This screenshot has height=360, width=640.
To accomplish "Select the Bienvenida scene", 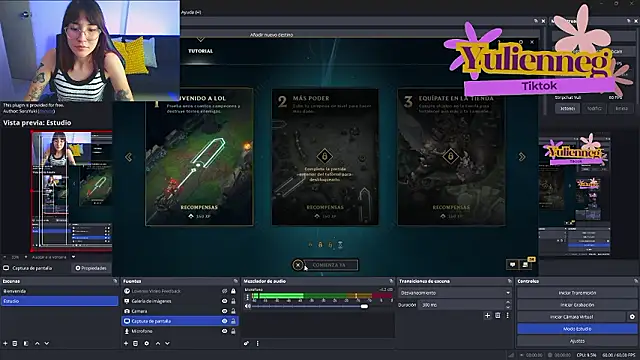I will (60, 291).
